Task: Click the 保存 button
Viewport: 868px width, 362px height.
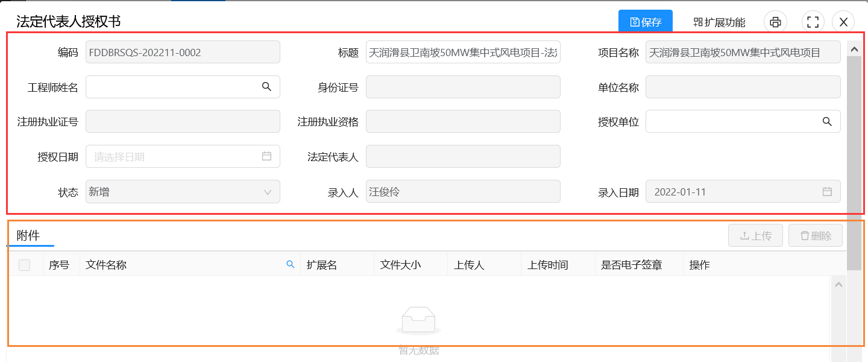Action: point(646,22)
